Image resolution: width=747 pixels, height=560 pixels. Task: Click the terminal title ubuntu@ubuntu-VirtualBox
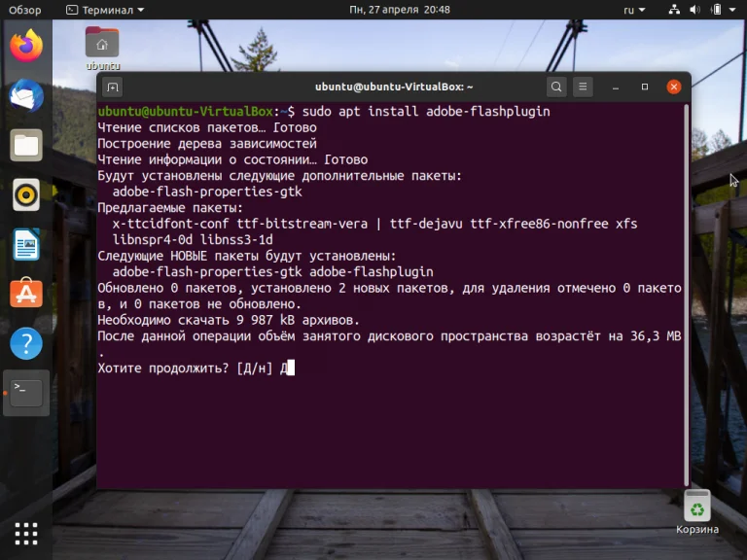tap(394, 87)
